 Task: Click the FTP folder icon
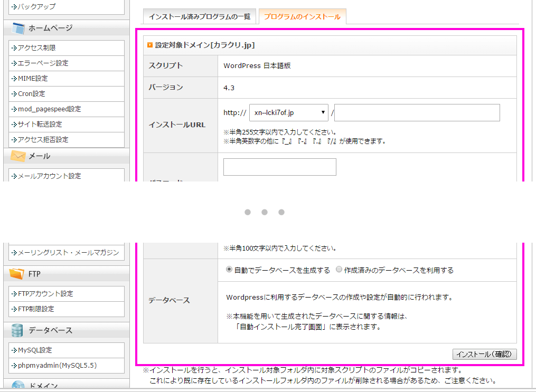[17, 274]
